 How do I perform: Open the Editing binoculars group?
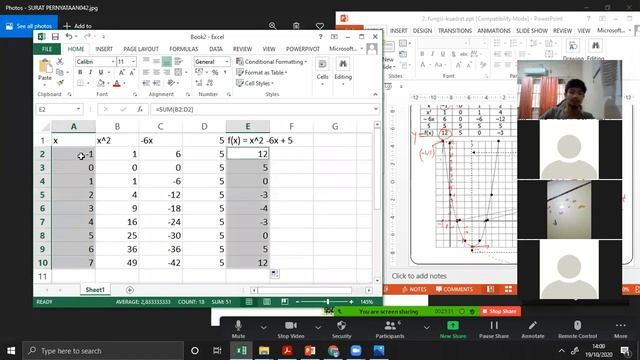point(343,71)
